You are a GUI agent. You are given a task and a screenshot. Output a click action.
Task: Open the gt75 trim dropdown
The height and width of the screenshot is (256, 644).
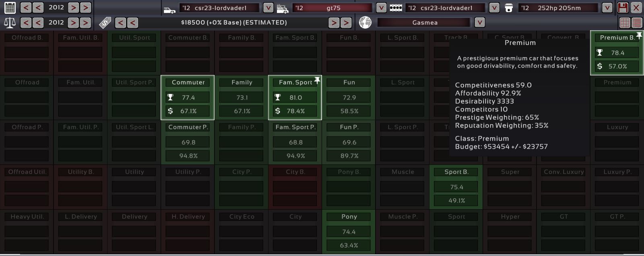click(x=381, y=8)
